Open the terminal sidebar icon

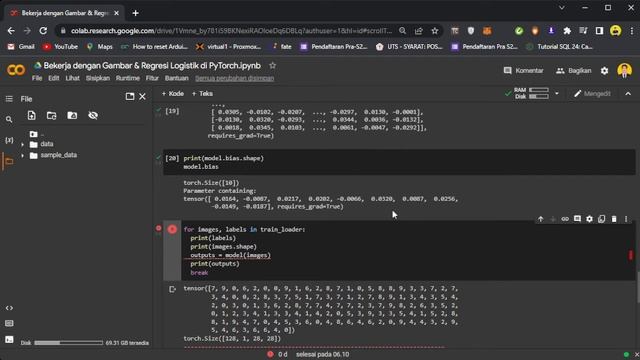[9, 340]
